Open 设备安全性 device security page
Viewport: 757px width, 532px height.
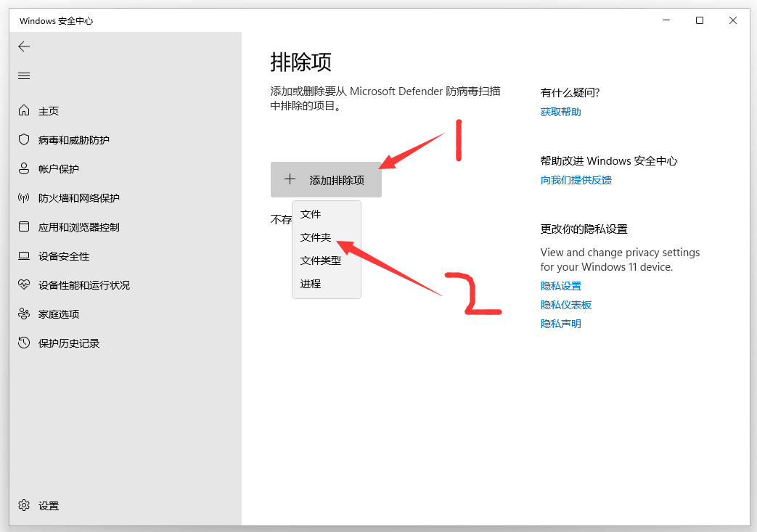pos(58,255)
